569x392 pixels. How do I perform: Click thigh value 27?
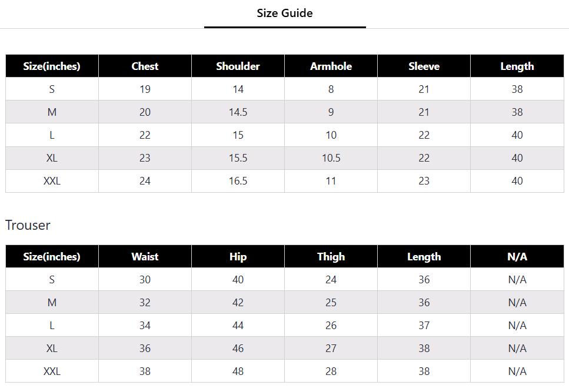point(331,348)
